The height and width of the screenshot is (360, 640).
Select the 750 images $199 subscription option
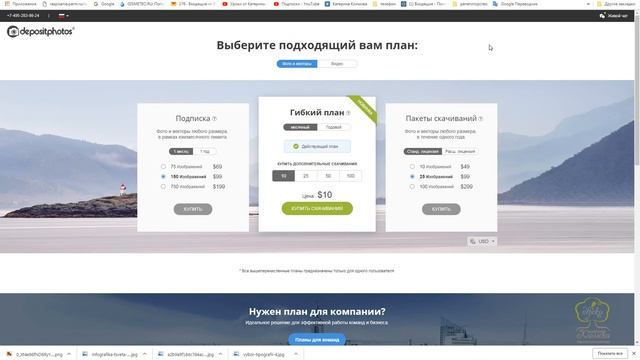pos(163,187)
